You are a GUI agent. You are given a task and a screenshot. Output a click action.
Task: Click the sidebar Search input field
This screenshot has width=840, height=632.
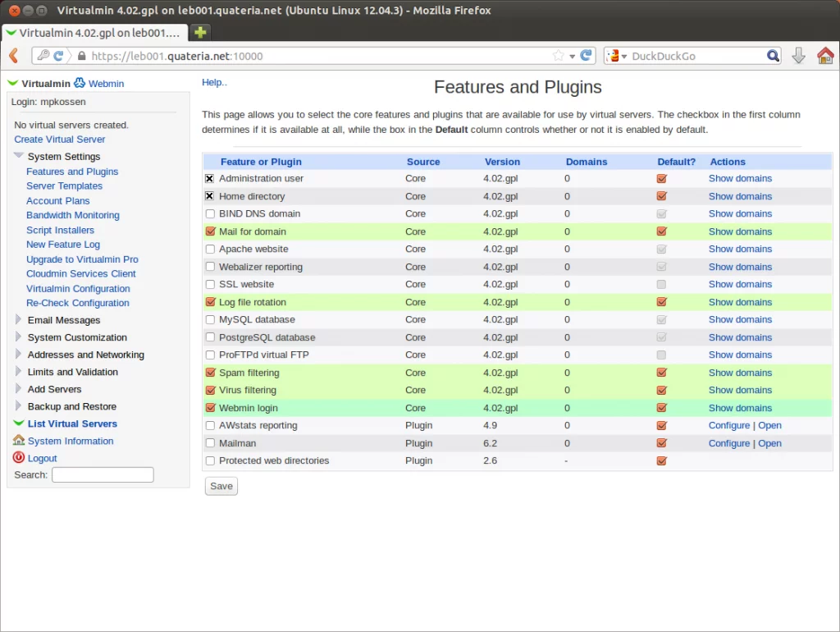[x=103, y=474]
